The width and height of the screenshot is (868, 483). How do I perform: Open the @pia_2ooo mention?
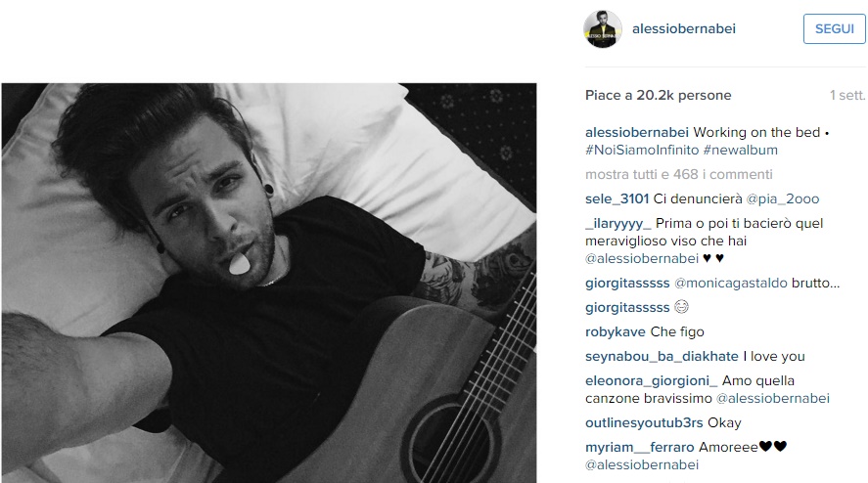(x=782, y=199)
